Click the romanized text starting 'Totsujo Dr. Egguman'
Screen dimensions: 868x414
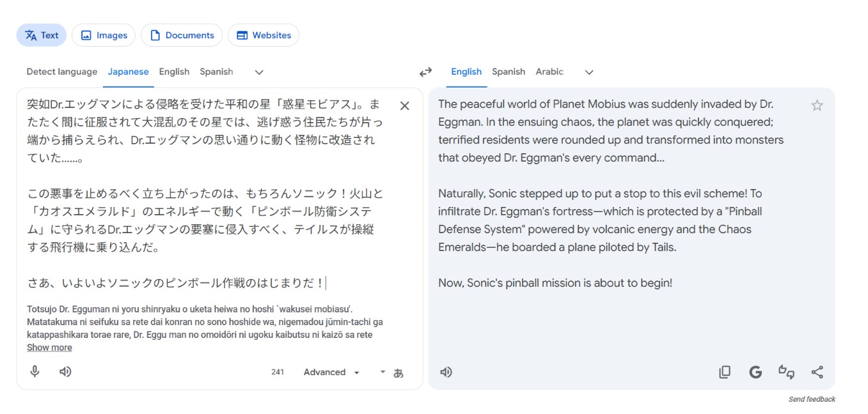[x=205, y=322]
